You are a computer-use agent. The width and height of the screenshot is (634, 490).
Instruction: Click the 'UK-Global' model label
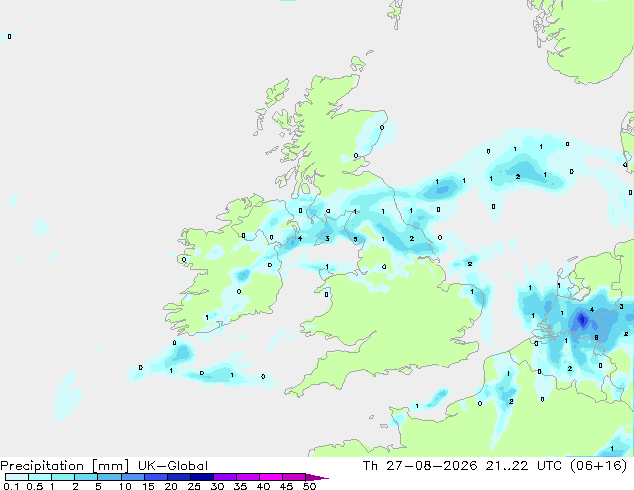pos(173,466)
